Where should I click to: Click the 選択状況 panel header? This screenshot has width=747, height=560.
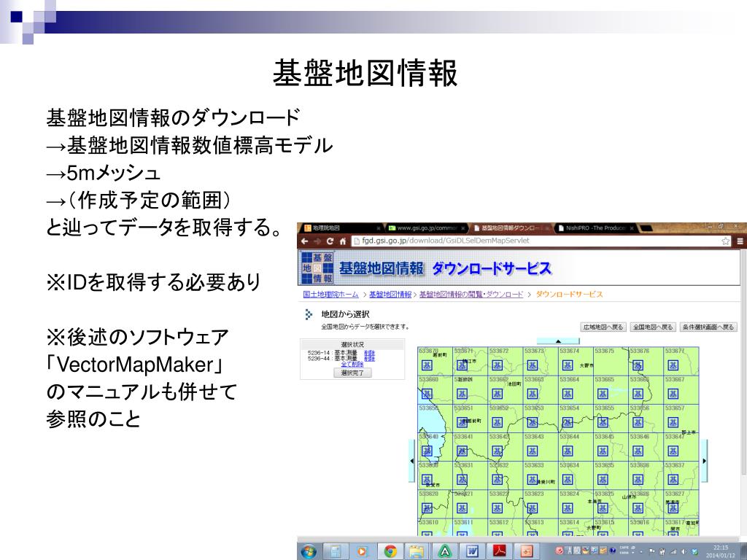pos(352,344)
